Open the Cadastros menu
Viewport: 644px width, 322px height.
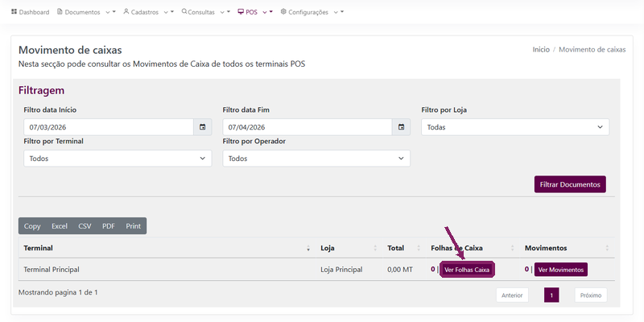point(149,12)
